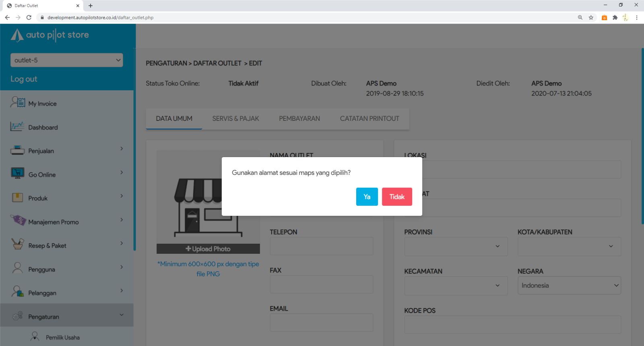644x346 pixels.
Task: Switch to the Servis & Pajak tab
Action: pos(235,118)
